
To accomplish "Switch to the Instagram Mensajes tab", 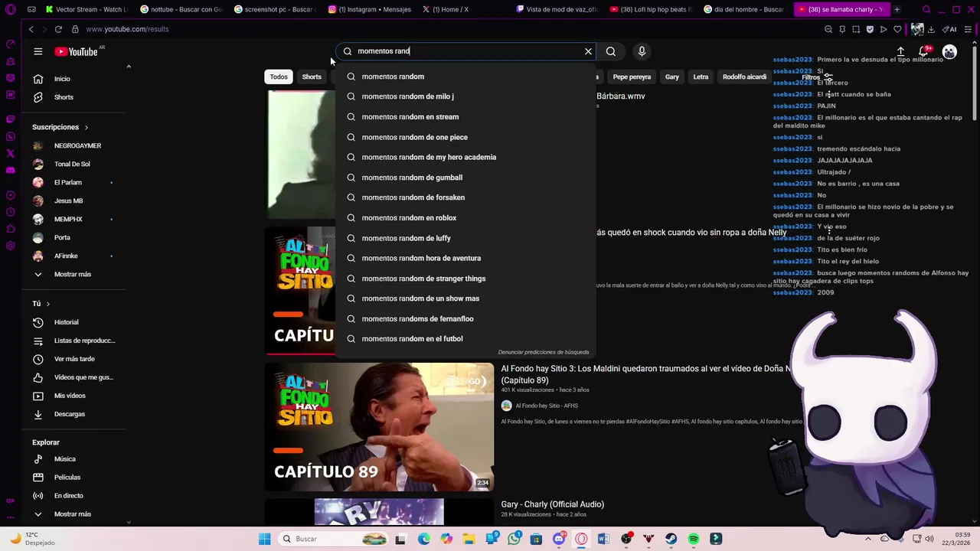I will point(369,9).
